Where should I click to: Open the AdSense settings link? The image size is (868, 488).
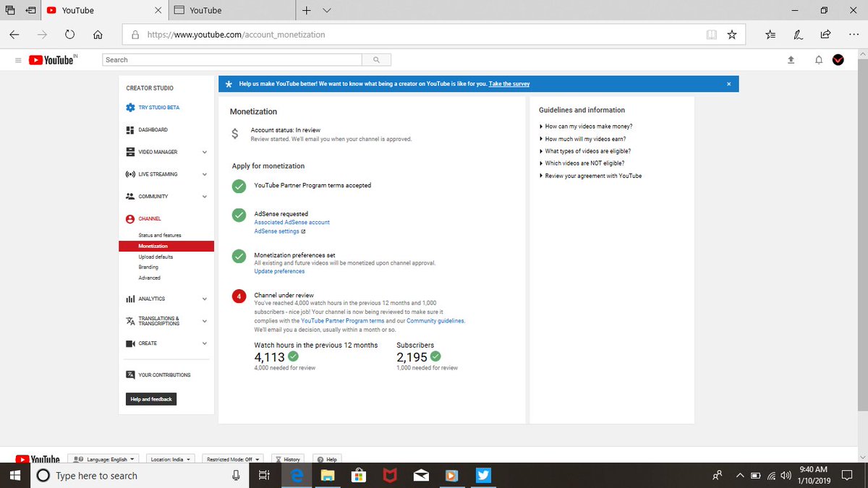(280, 231)
